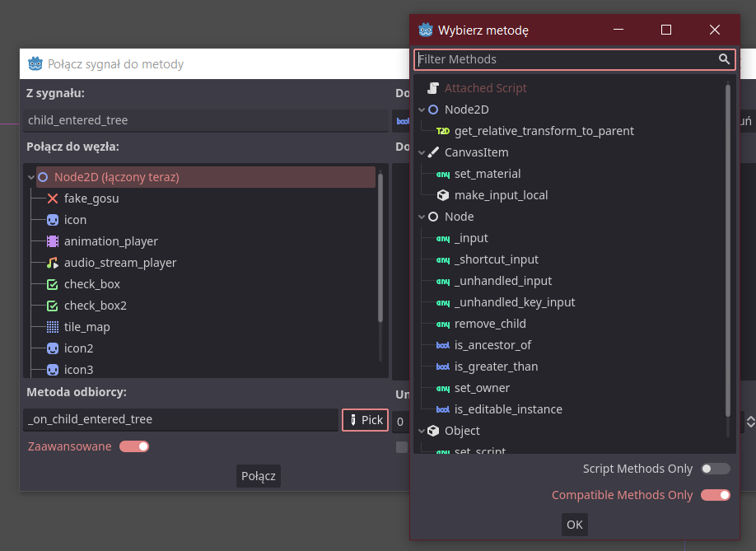The image size is (756, 551).
Task: Click the bool icon beside is_editable_instance
Action: (x=442, y=409)
